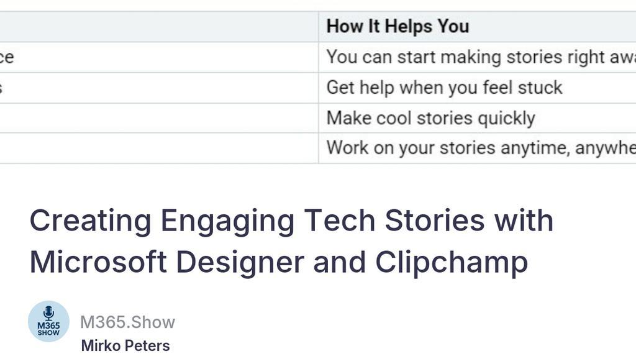Screen dimensions: 636x364
Task: Select the left cell beside "Work on your stories"
Action: click(155, 148)
